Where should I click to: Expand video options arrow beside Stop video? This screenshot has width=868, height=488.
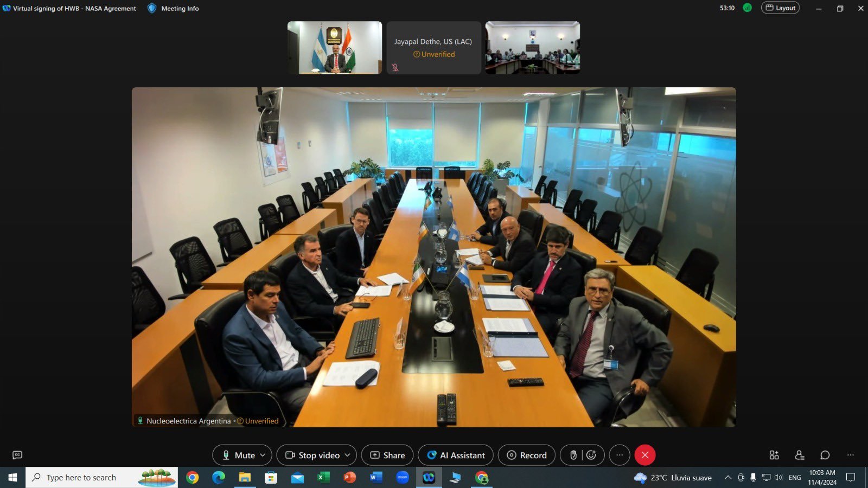(x=348, y=455)
